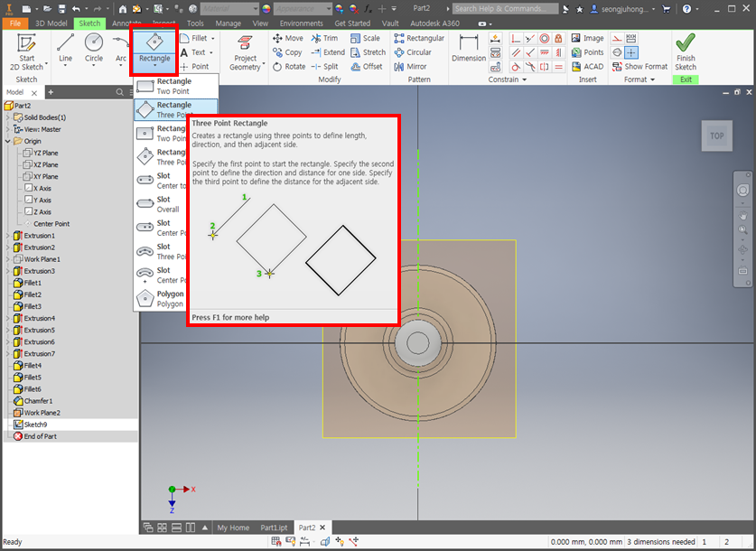Click the Points import tool
Screen dimensions: 756x551
click(587, 52)
